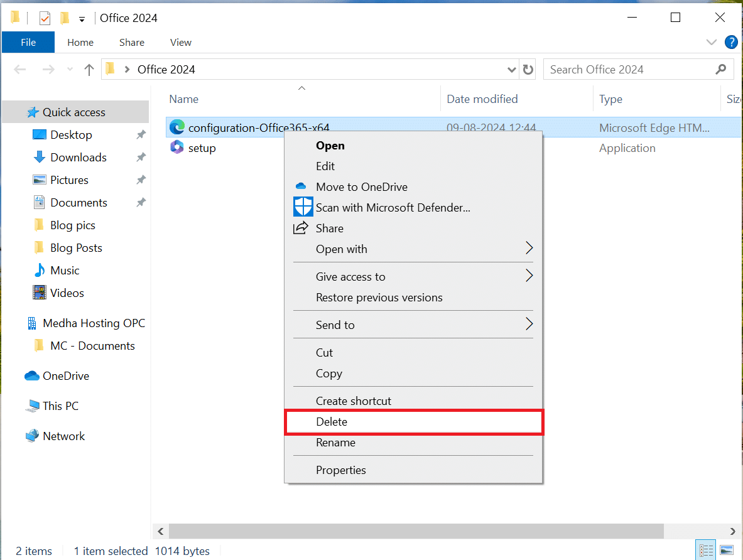The width and height of the screenshot is (743, 560).
Task: Switch to the View ribbon tab
Action: [x=180, y=42]
